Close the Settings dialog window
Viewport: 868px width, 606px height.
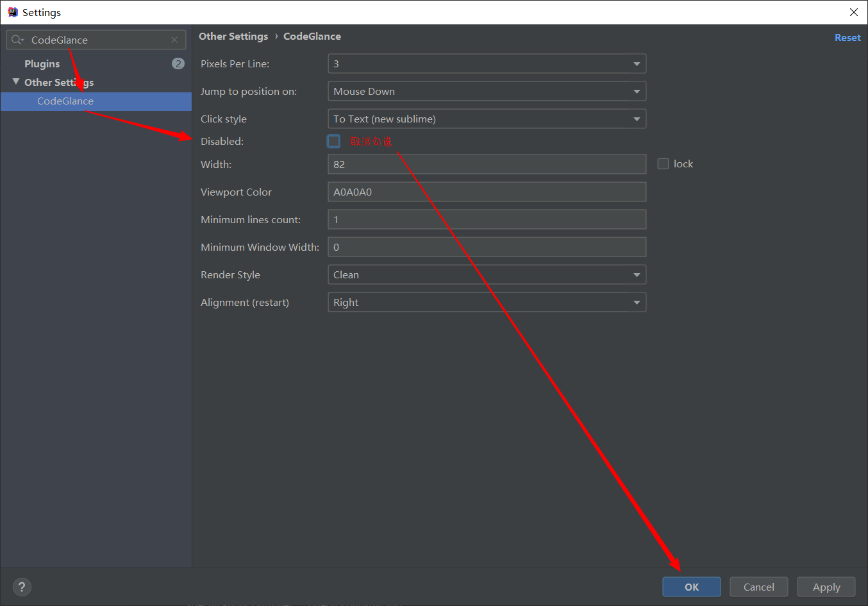[853, 12]
